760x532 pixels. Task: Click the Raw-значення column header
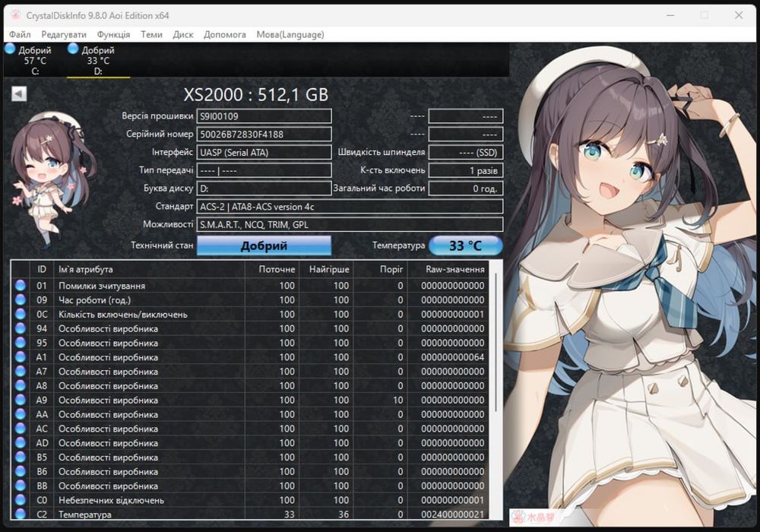point(448,269)
